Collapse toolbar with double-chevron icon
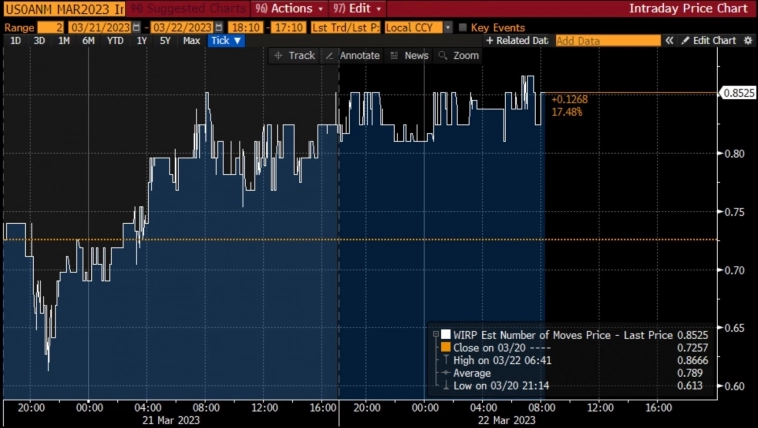 (x=670, y=41)
